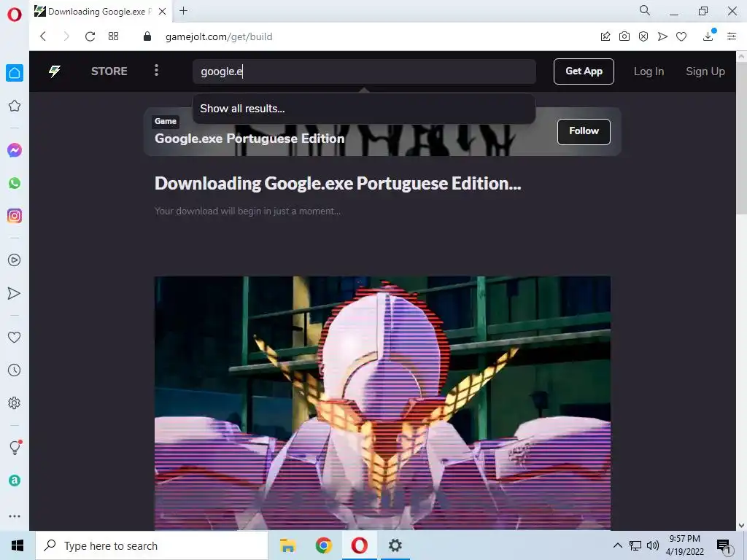747x560 pixels.
Task: Open the Speed Dial grid icon
Action: [x=113, y=36]
